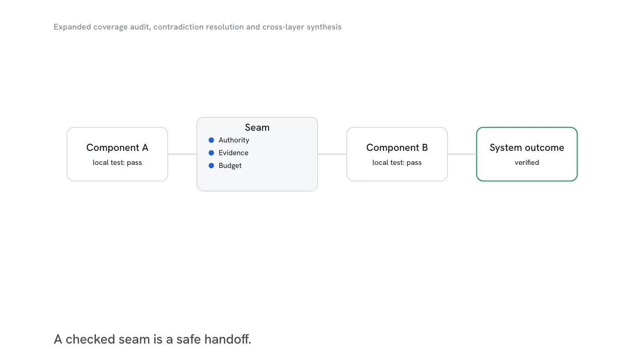Click the blue bullet beside Budget
The width and height of the screenshot is (644, 362).
(x=211, y=165)
